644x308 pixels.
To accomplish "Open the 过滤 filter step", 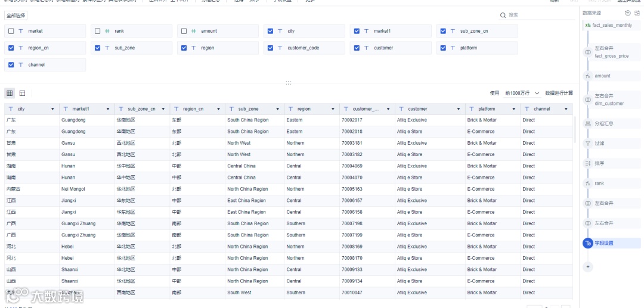I will tap(612, 144).
